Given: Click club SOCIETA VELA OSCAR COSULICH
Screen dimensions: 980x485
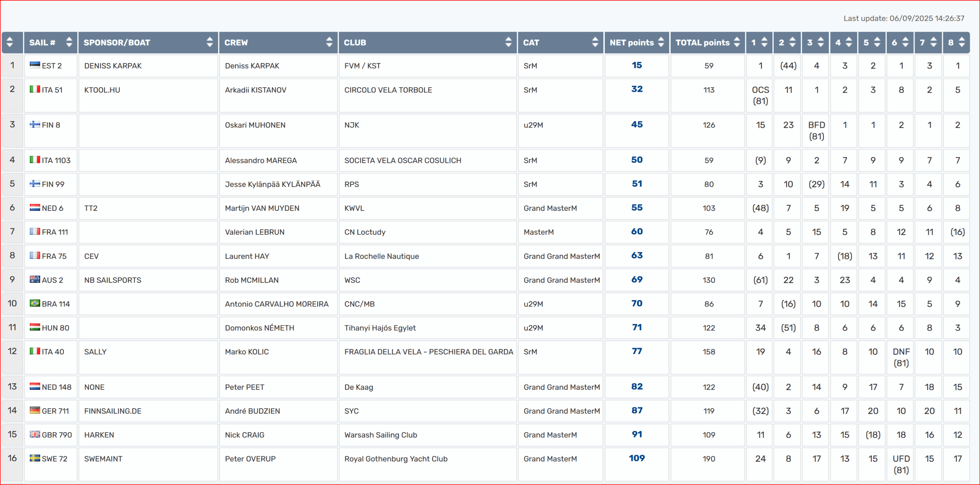Looking at the screenshot, I should 403,161.
